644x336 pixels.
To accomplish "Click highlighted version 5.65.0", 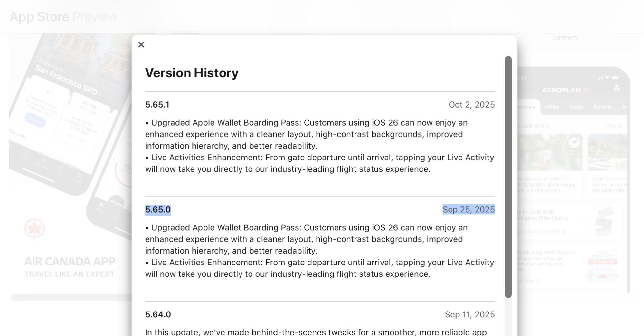I will click(x=158, y=210).
